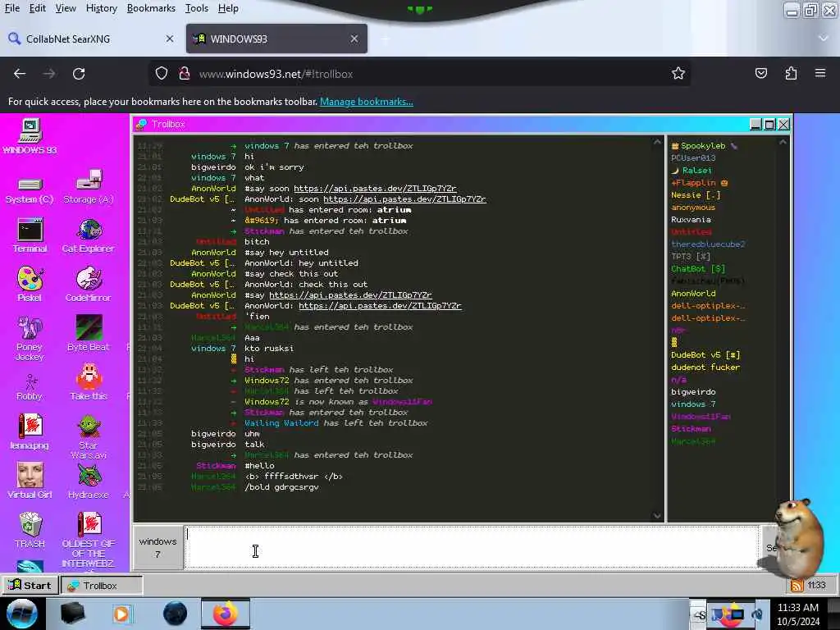Click the RSS feed tray icon
The height and width of the screenshot is (630, 840).
click(797, 586)
